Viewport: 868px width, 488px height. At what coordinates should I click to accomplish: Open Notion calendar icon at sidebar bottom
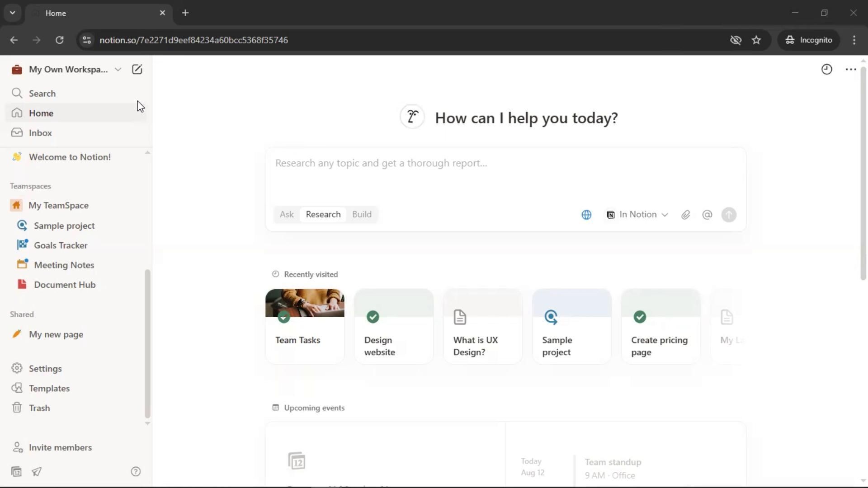(16, 471)
